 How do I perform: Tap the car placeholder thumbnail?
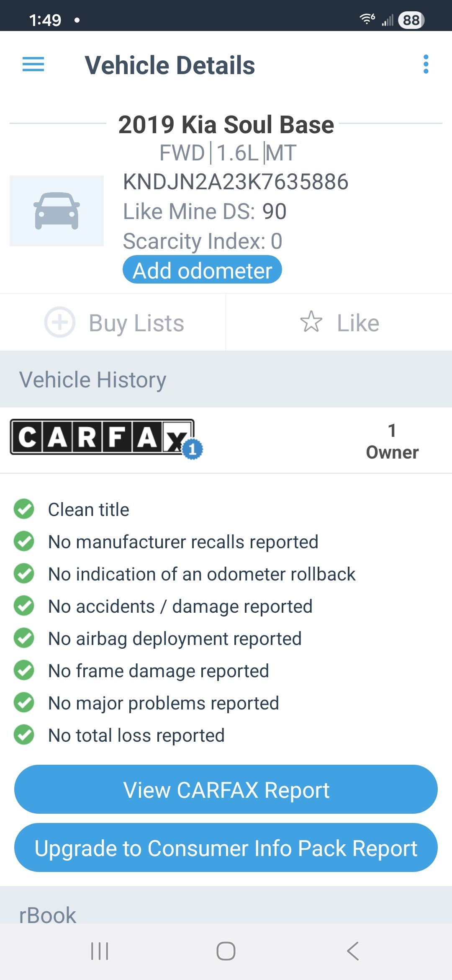click(x=57, y=211)
